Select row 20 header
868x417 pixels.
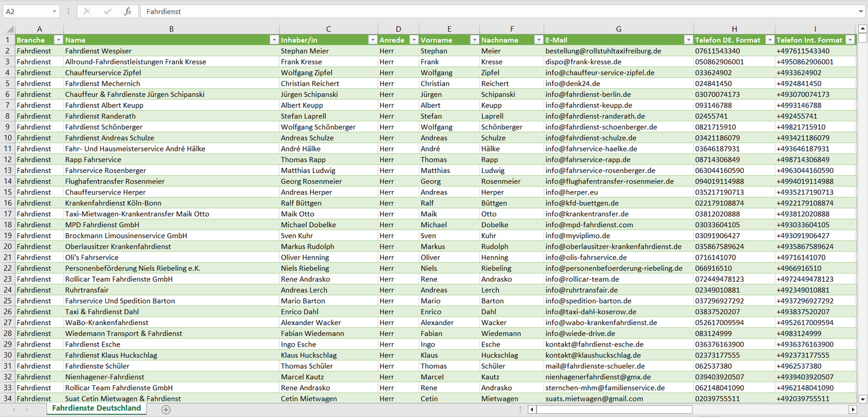coord(8,246)
